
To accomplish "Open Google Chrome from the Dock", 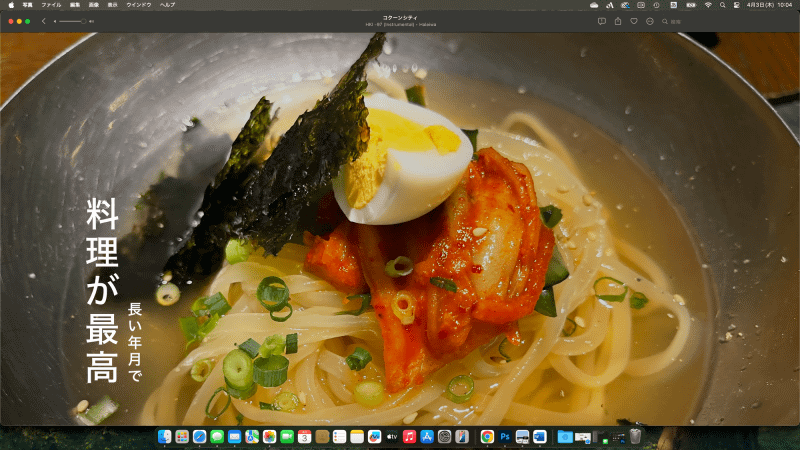I will (x=487, y=437).
